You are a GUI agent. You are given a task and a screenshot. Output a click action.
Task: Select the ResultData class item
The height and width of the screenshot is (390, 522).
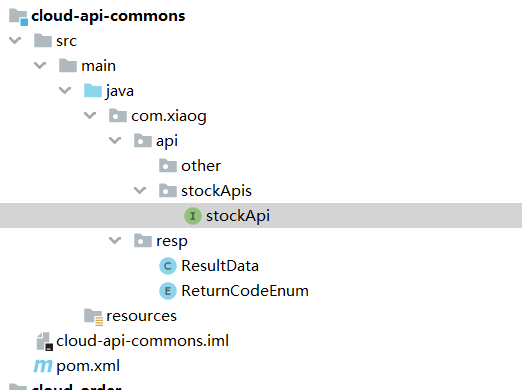pyautogui.click(x=209, y=266)
